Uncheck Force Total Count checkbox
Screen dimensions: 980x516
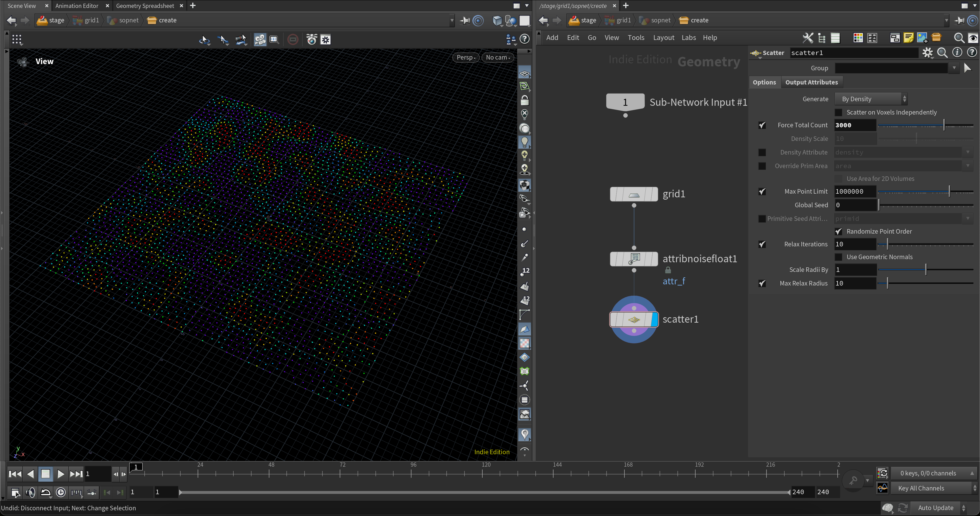tap(762, 125)
